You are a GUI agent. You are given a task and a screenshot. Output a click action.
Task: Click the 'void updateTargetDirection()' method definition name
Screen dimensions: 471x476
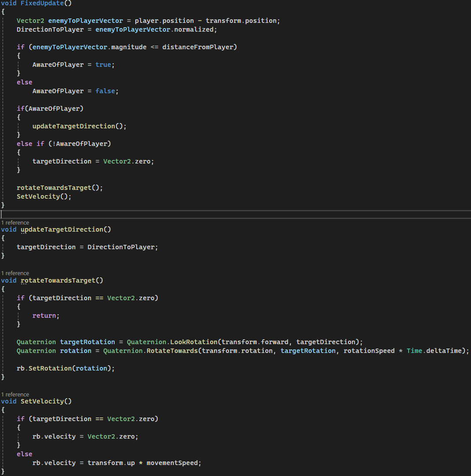[x=62, y=229]
